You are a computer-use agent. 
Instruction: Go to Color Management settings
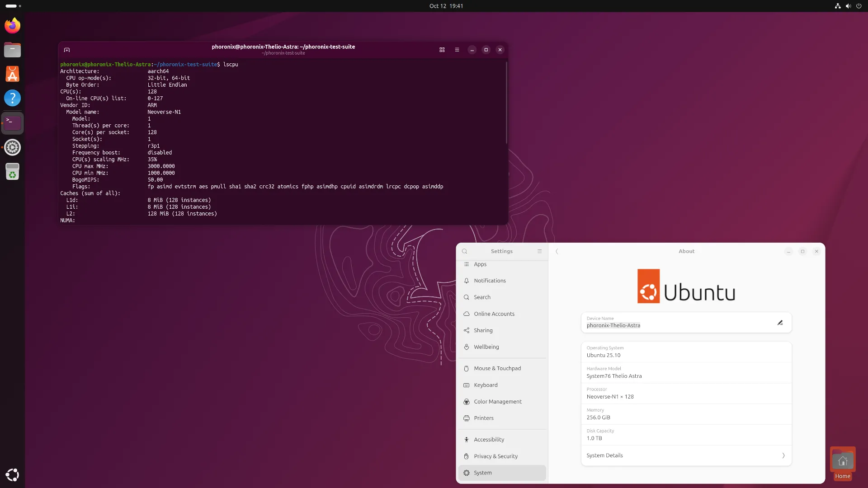coord(497,402)
